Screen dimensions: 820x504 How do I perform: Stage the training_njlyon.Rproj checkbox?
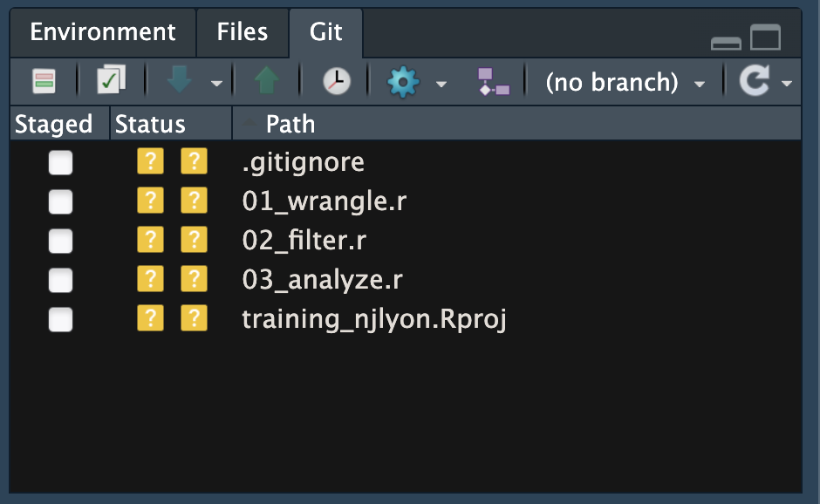point(60,320)
